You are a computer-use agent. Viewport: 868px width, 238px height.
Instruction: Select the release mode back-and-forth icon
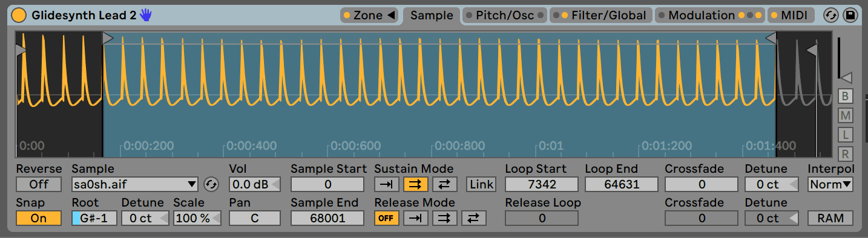coord(473,218)
